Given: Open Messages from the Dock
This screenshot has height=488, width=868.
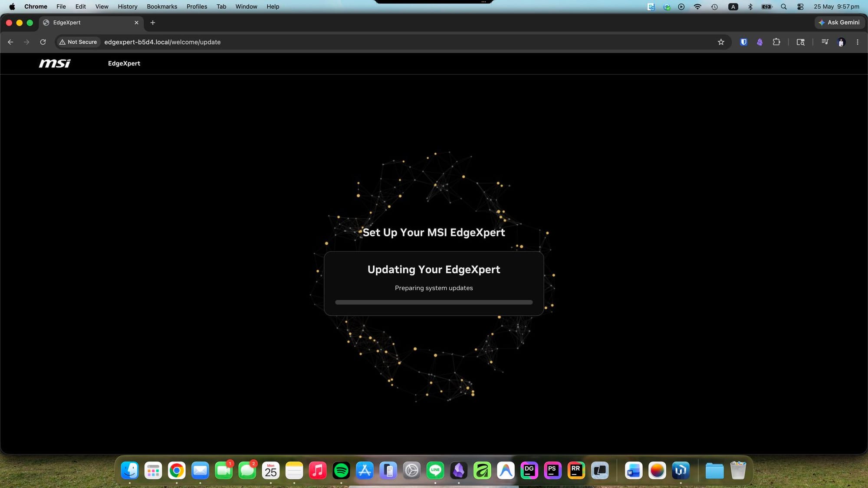Looking at the screenshot, I should pyautogui.click(x=247, y=470).
